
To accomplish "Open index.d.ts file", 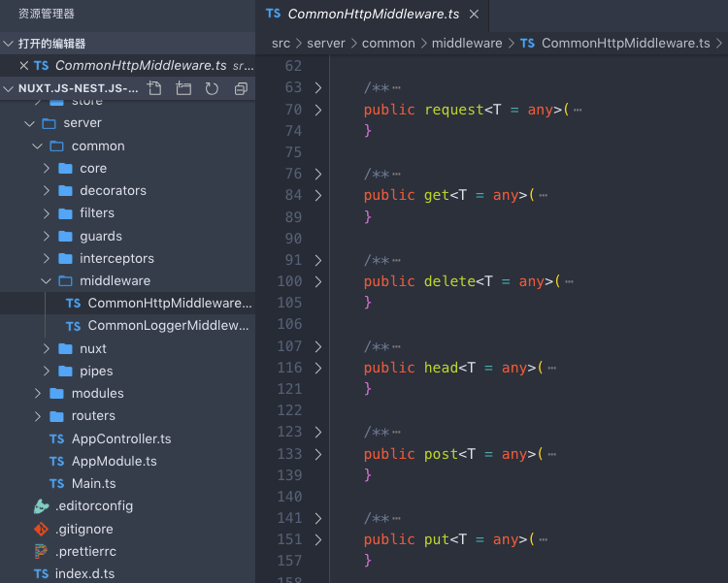I will (x=128, y=573).
